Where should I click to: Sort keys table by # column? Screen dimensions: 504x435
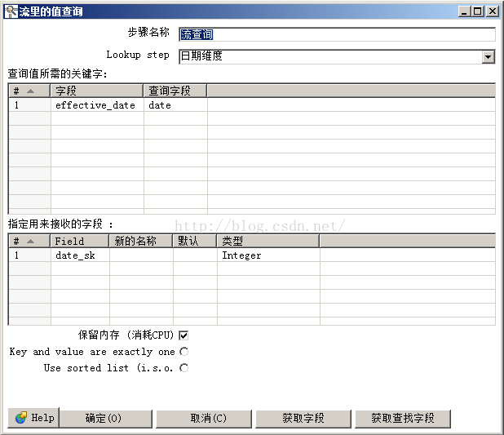(29, 91)
